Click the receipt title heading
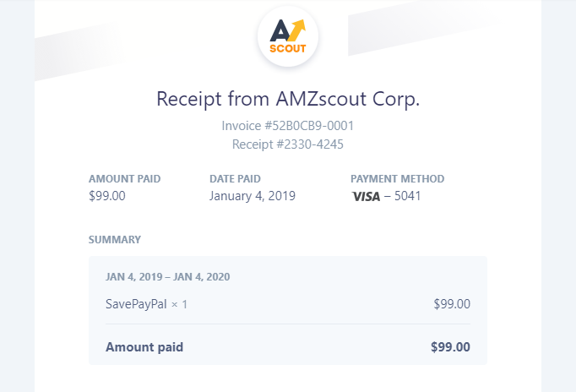 click(x=287, y=98)
